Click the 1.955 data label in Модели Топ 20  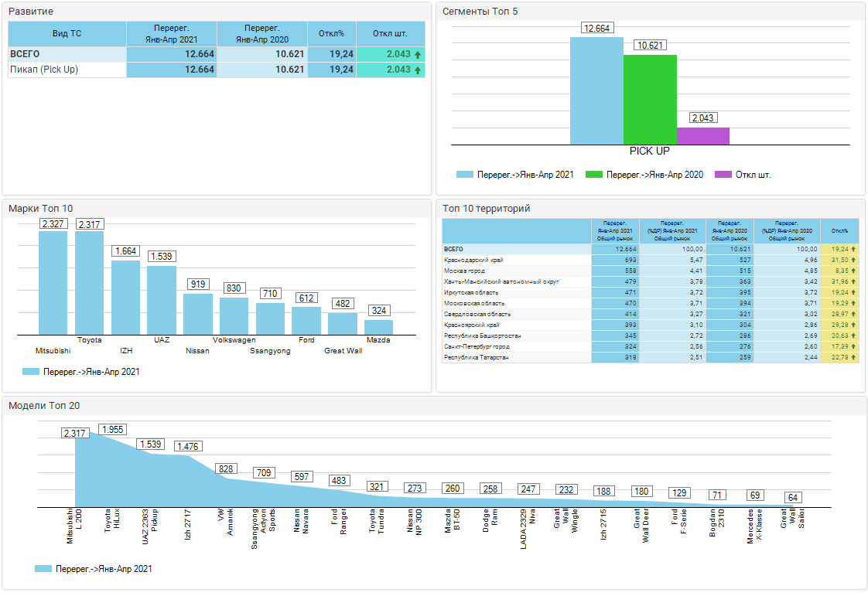[x=113, y=430]
